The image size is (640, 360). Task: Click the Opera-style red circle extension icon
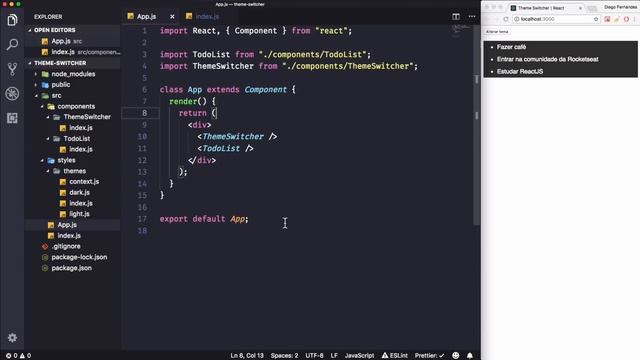tap(626, 19)
